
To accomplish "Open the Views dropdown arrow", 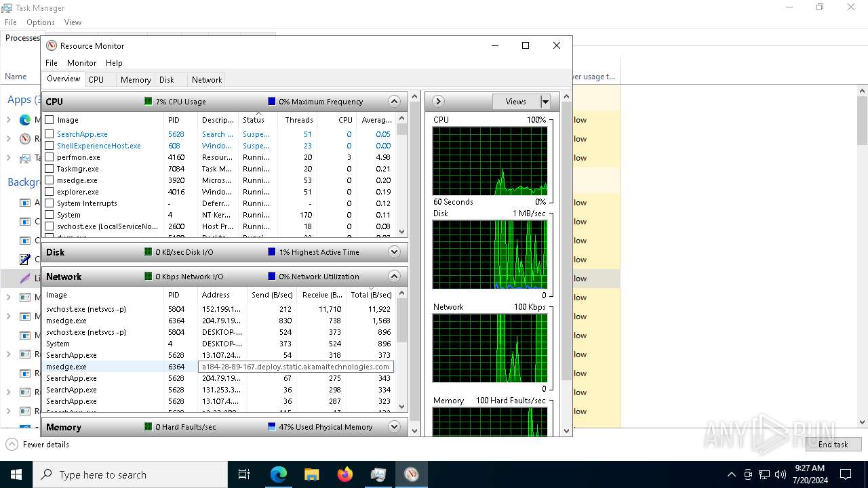I will tap(545, 102).
